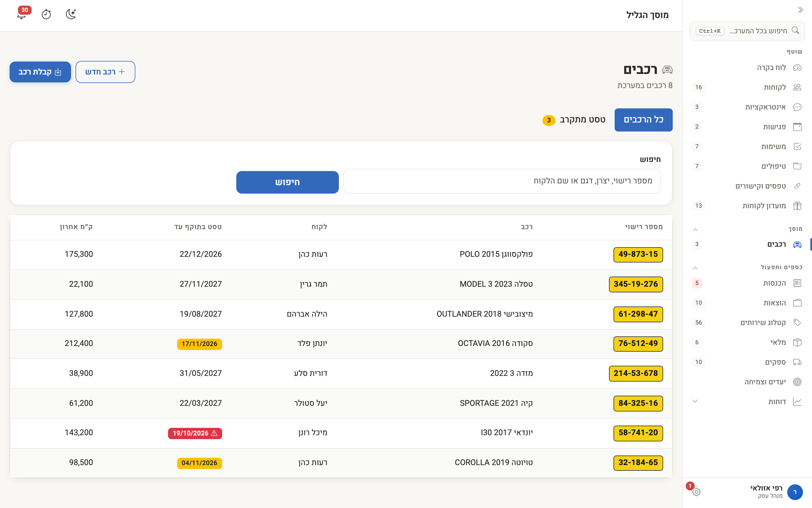This screenshot has width=812, height=508.
Task: Open the checkbox icon משימות
Action: coord(797,146)
